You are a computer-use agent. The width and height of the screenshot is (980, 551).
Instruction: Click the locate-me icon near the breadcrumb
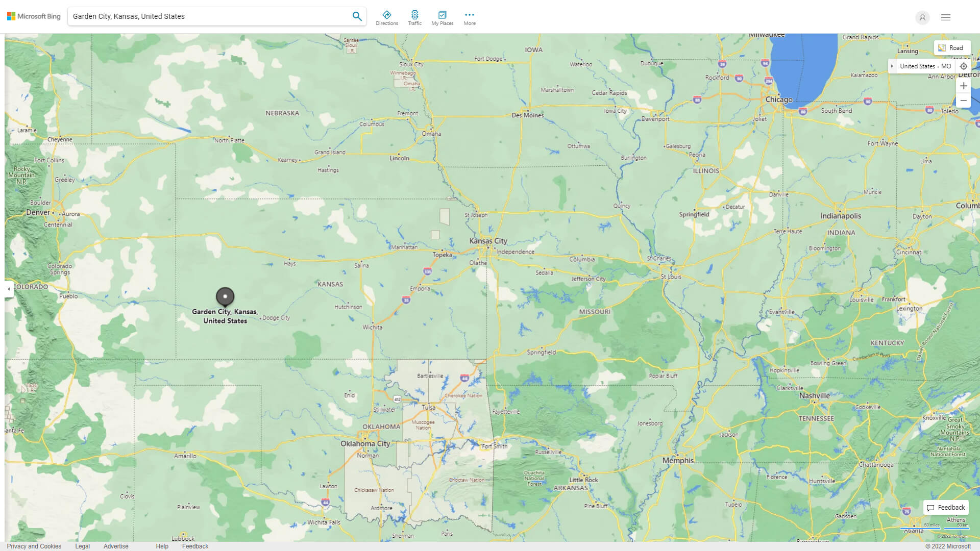point(964,66)
